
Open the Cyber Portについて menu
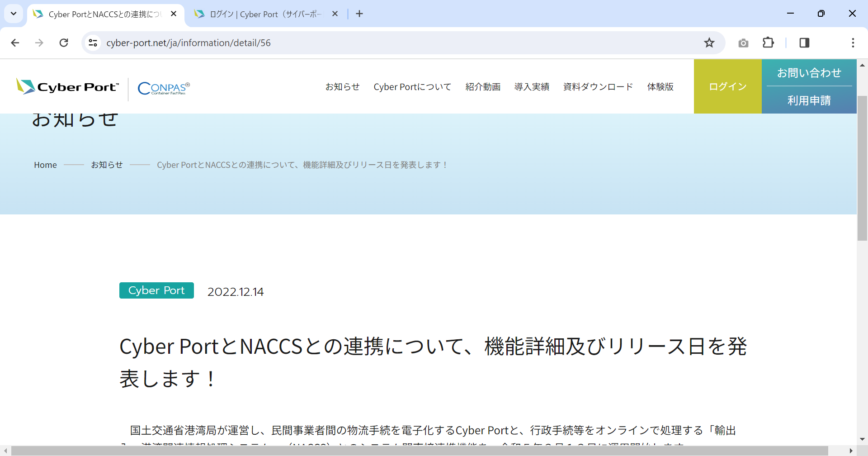click(412, 87)
